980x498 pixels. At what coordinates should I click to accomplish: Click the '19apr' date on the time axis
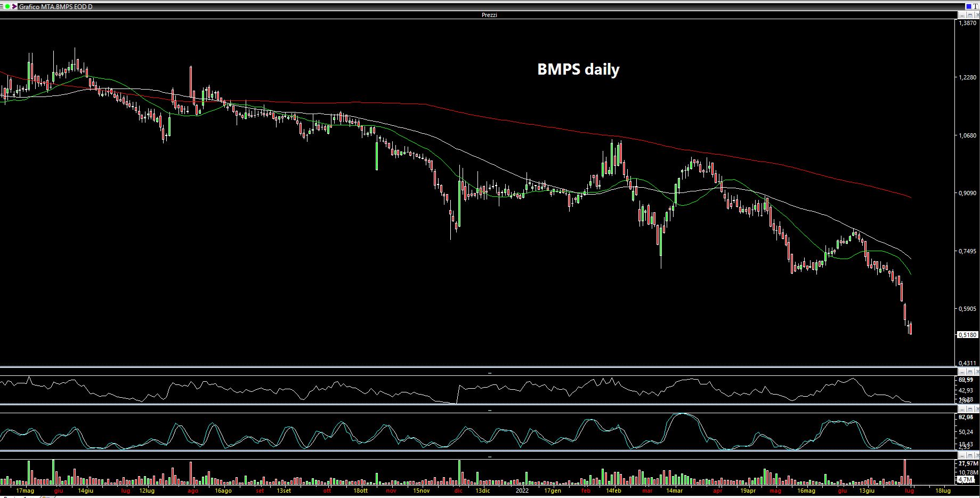click(x=748, y=491)
